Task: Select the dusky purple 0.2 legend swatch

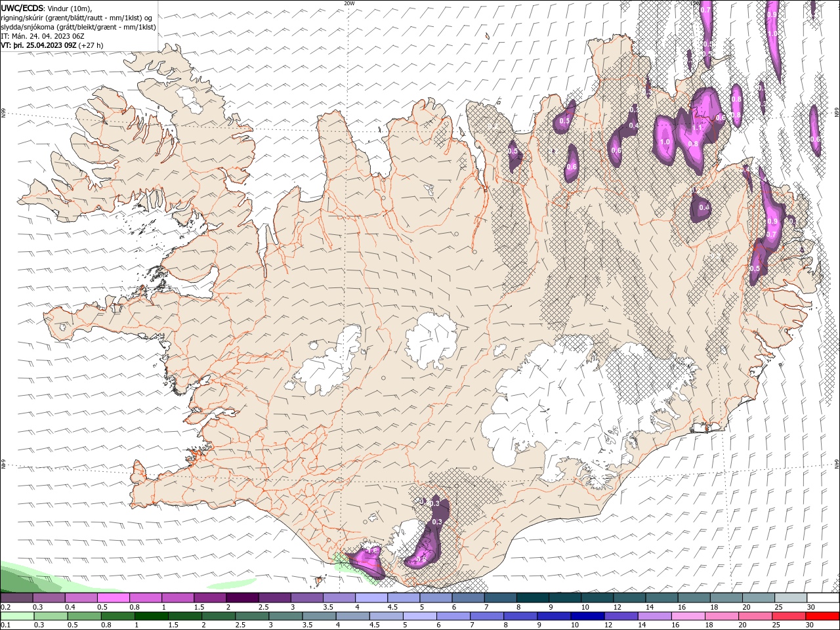Action: coord(16,598)
